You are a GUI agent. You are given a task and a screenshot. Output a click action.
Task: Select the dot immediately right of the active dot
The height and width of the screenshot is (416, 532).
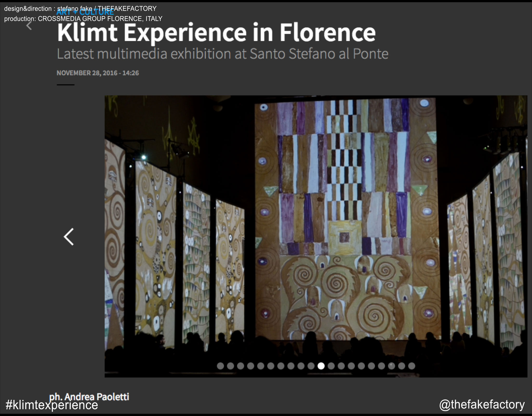pyautogui.click(x=331, y=366)
